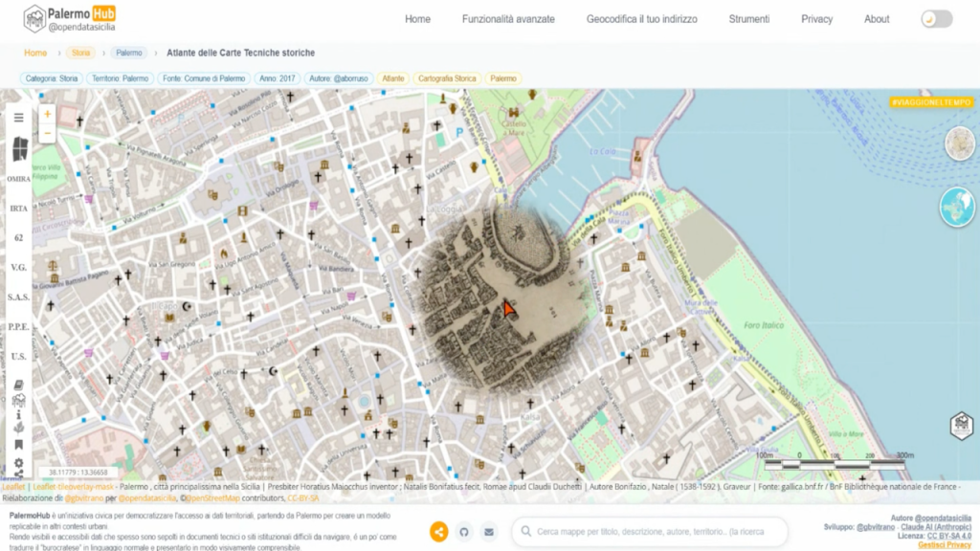980x551 pixels.
Task: Click the email envelope icon
Action: click(489, 532)
